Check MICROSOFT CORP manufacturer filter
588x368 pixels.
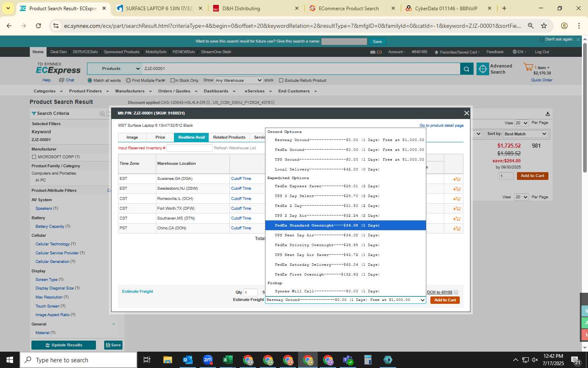(x=34, y=157)
